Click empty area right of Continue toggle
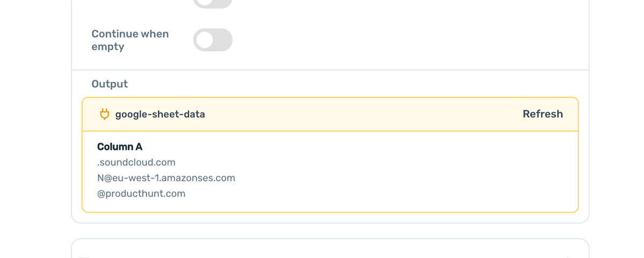The height and width of the screenshot is (258, 644). [408, 40]
